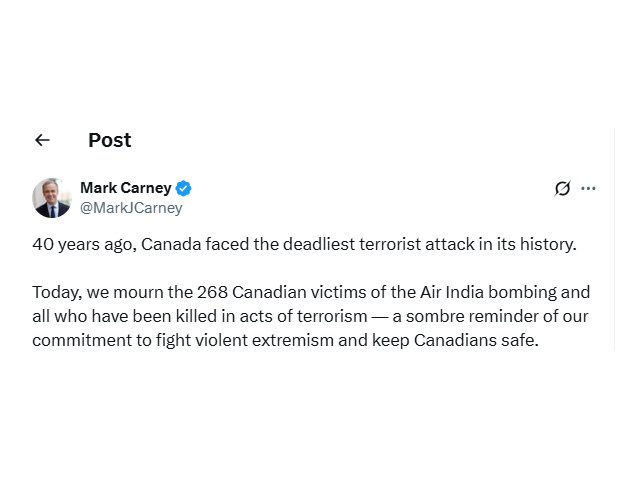This screenshot has height=480, width=640.
Task: Click the blue verified checkmark badge
Action: [x=184, y=188]
